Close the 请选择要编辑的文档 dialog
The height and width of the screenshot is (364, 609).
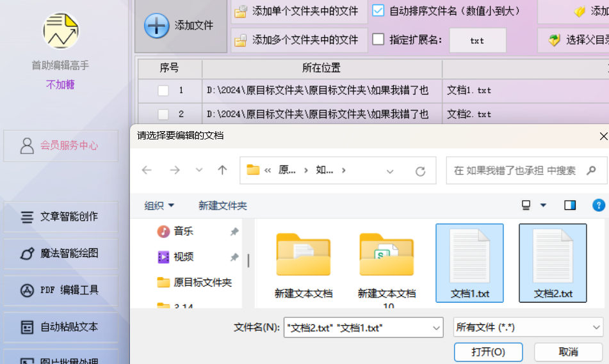pyautogui.click(x=603, y=136)
